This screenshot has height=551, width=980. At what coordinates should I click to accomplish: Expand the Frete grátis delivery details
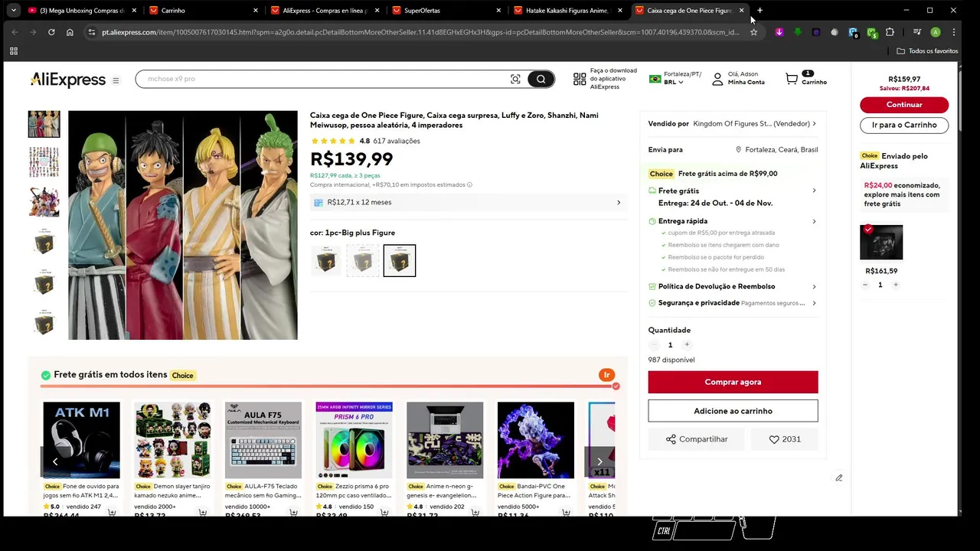[x=814, y=191]
